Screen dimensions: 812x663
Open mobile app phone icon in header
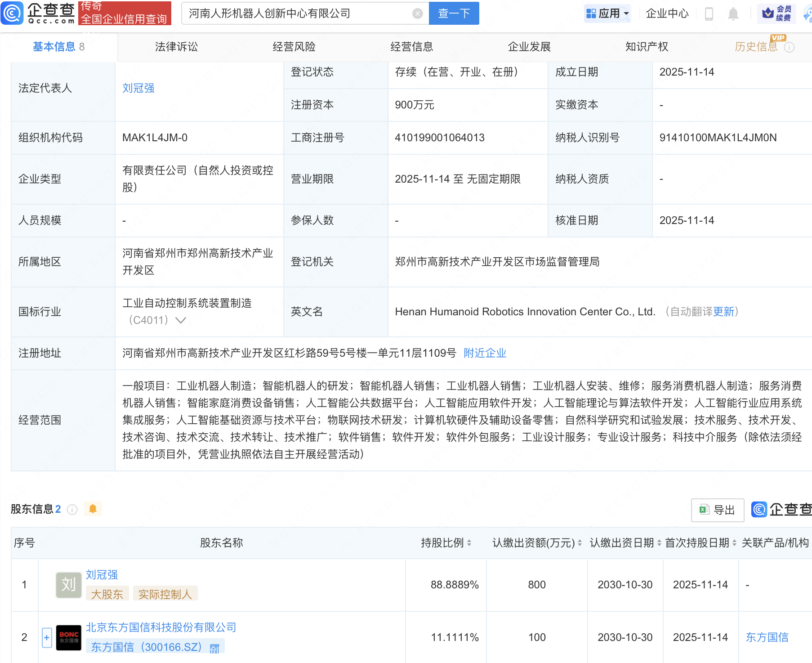[x=709, y=14]
